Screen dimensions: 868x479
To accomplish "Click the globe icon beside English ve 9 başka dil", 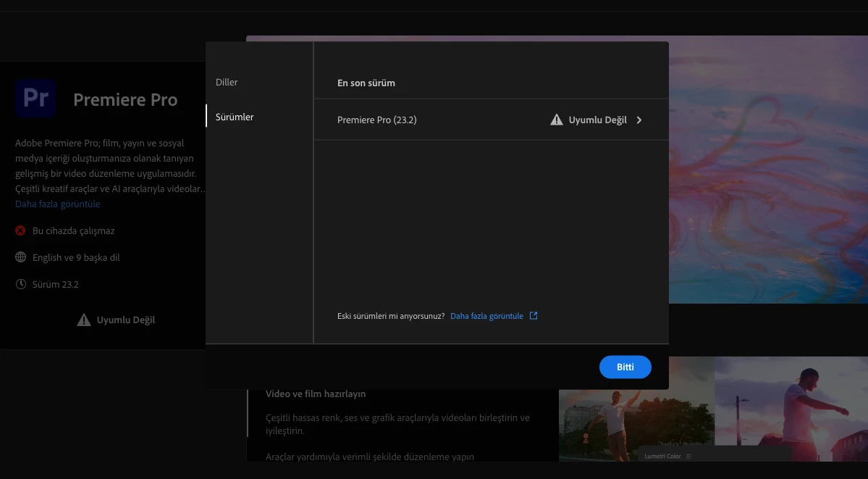I will tap(20, 257).
